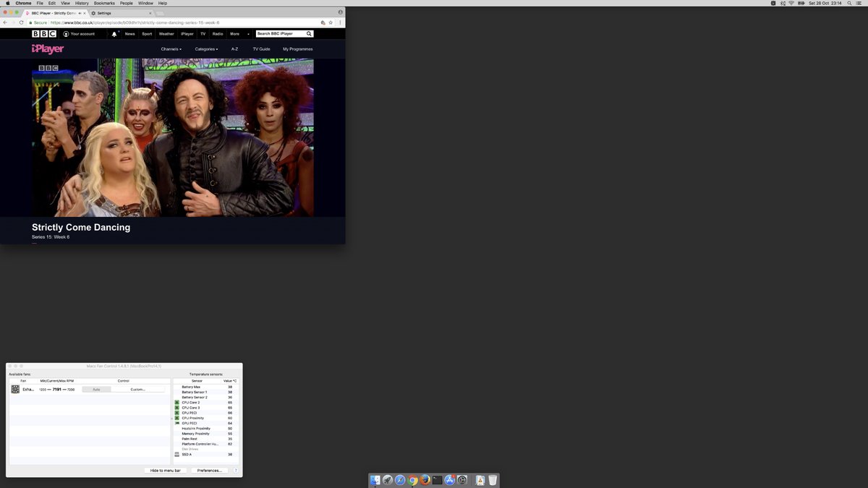
Task: Click Hide to menu bar button
Action: pos(166,471)
